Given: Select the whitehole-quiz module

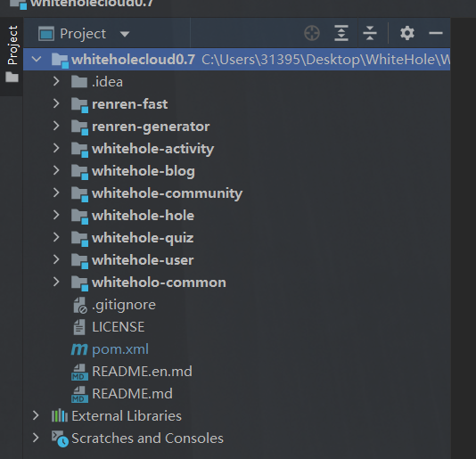Looking at the screenshot, I should point(143,238).
